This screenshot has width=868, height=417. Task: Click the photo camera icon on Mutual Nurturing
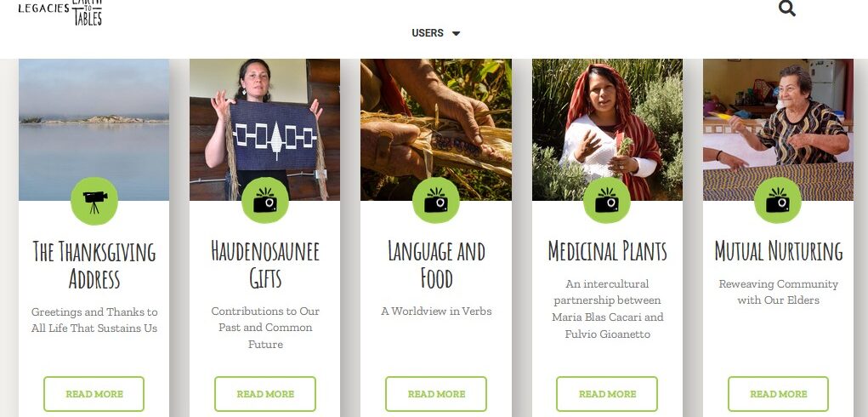tap(778, 201)
